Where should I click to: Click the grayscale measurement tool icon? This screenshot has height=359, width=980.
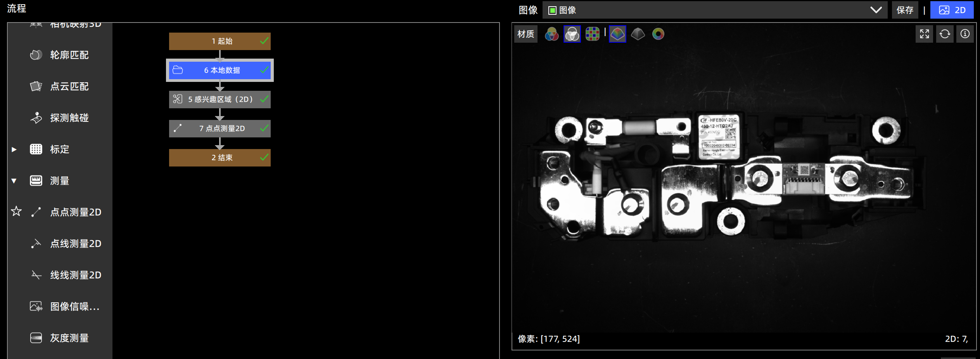36,338
